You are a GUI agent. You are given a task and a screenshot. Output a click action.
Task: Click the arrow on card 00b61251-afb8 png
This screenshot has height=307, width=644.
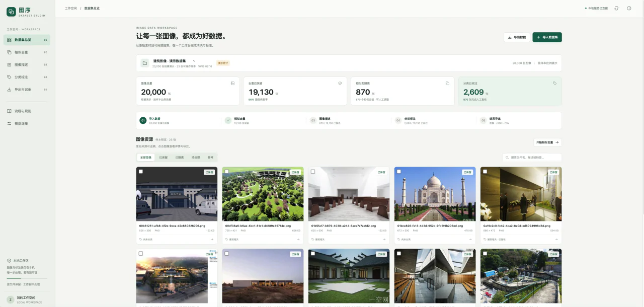[x=213, y=240]
